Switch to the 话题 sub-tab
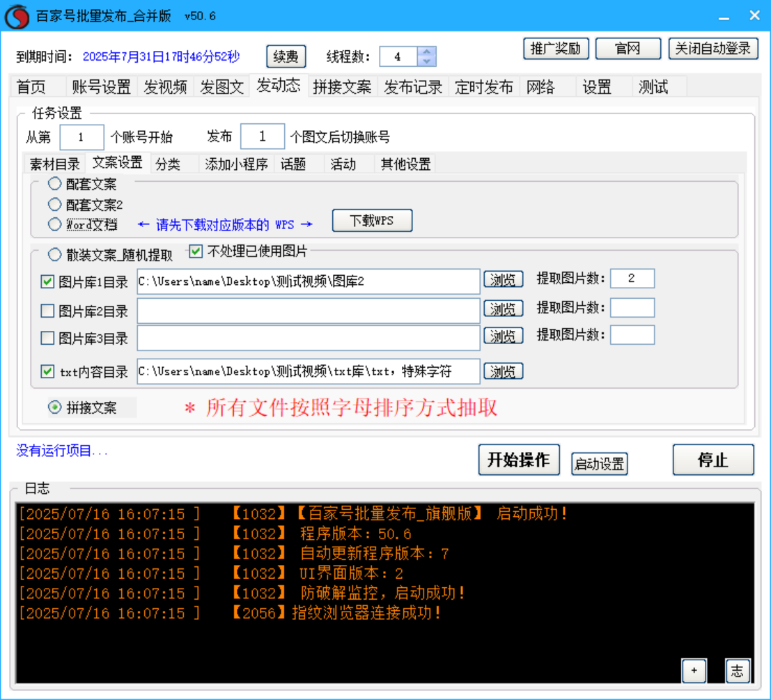 pos(299,164)
